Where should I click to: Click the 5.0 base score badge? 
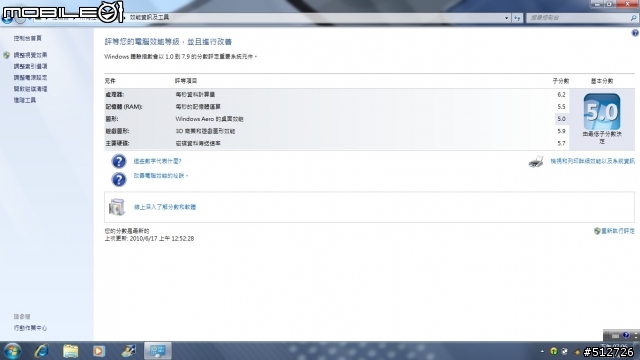point(602,112)
